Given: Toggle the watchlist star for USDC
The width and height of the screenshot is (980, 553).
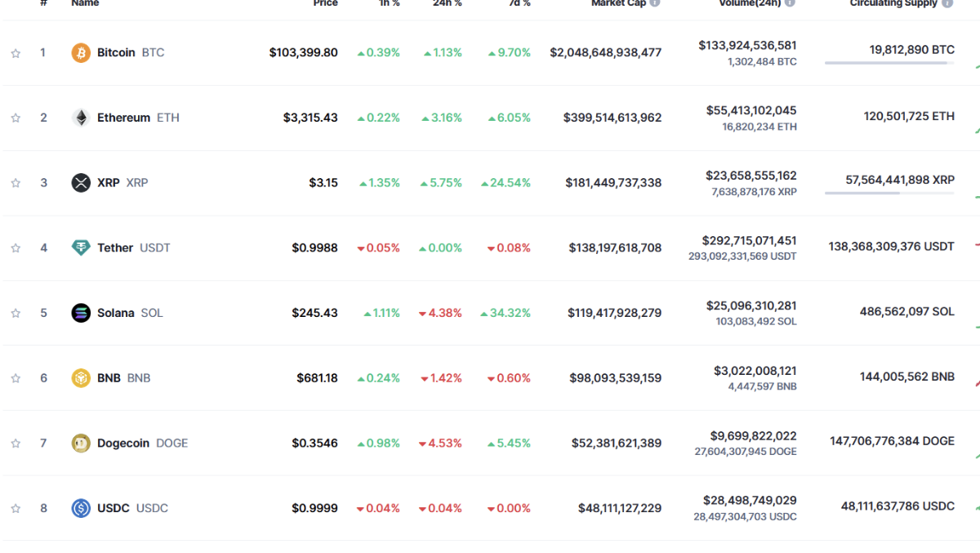Looking at the screenshot, I should (16, 508).
